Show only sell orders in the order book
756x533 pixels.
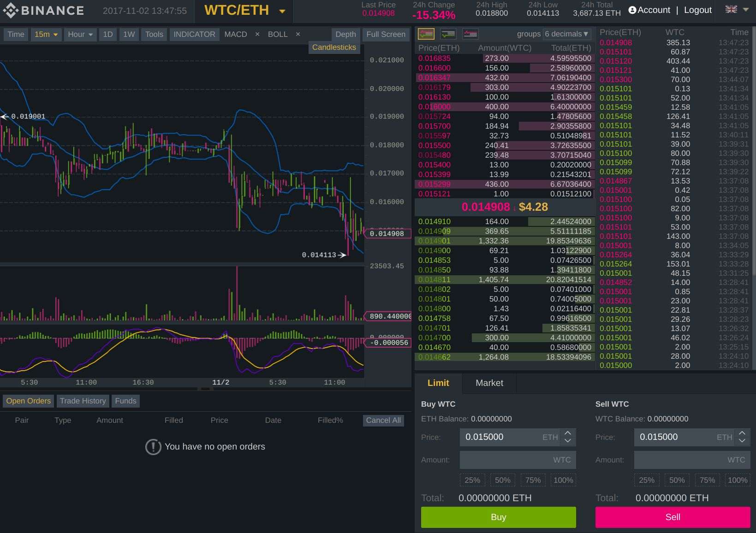point(470,34)
